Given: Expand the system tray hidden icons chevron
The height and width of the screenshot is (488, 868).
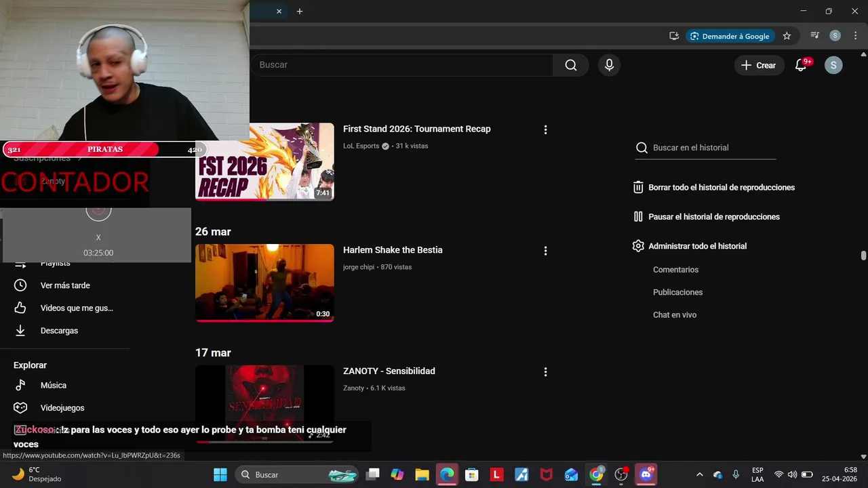Looking at the screenshot, I should (x=700, y=474).
